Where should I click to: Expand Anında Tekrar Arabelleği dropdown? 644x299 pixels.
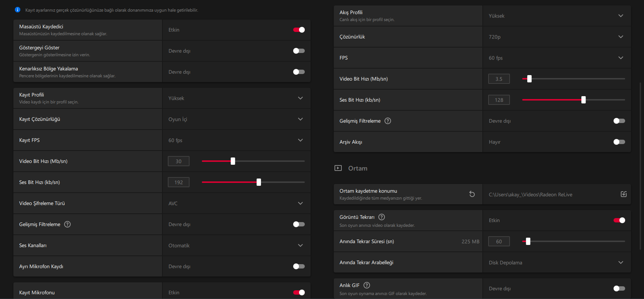pyautogui.click(x=557, y=262)
